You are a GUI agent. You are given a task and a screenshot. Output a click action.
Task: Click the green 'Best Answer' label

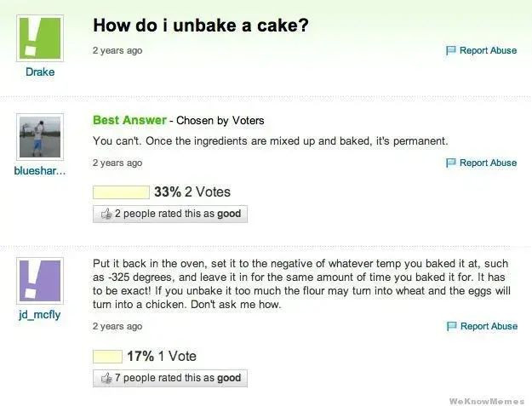tap(129, 120)
